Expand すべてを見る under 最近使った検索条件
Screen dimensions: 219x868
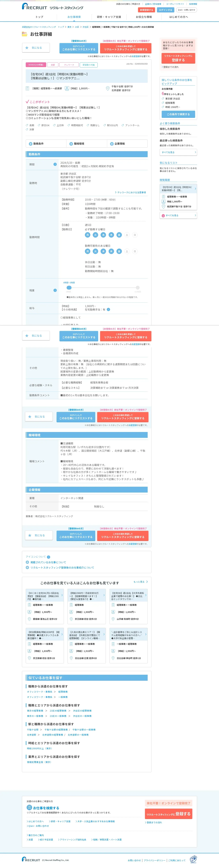pyautogui.click(x=178, y=152)
